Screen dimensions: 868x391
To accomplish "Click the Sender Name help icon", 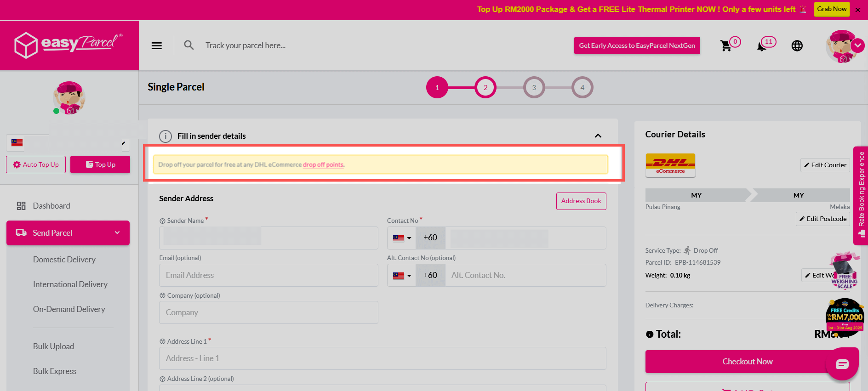I will [162, 221].
